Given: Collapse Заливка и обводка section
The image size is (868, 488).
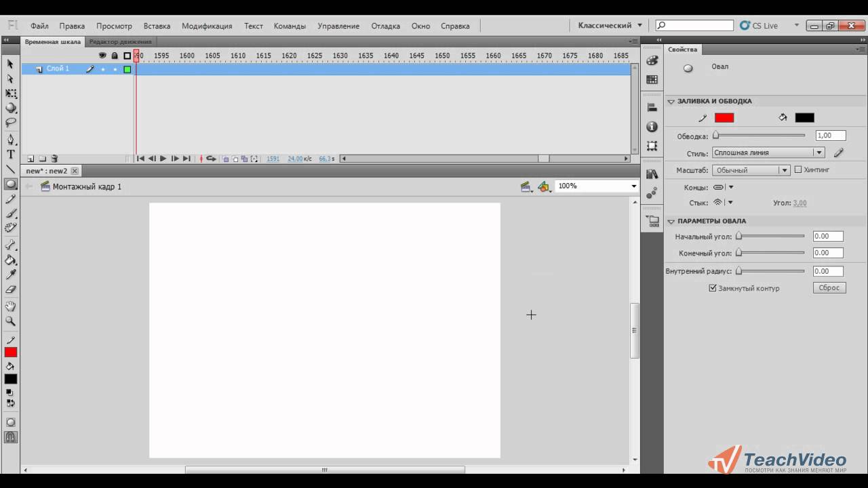Looking at the screenshot, I should click(671, 101).
